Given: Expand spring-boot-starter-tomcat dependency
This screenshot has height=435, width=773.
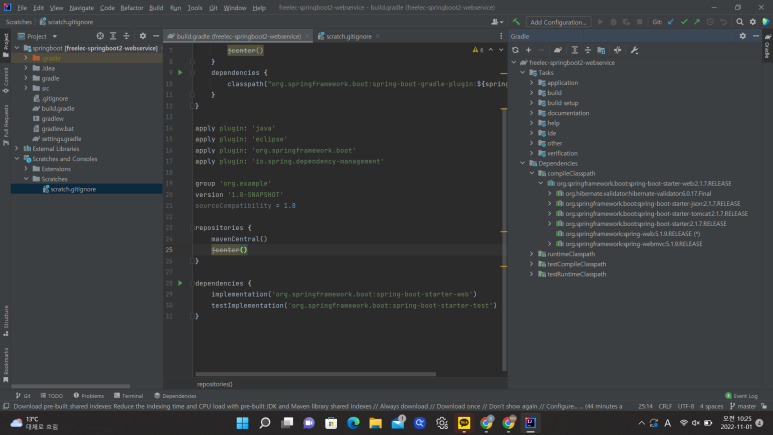Looking at the screenshot, I should pyautogui.click(x=550, y=214).
